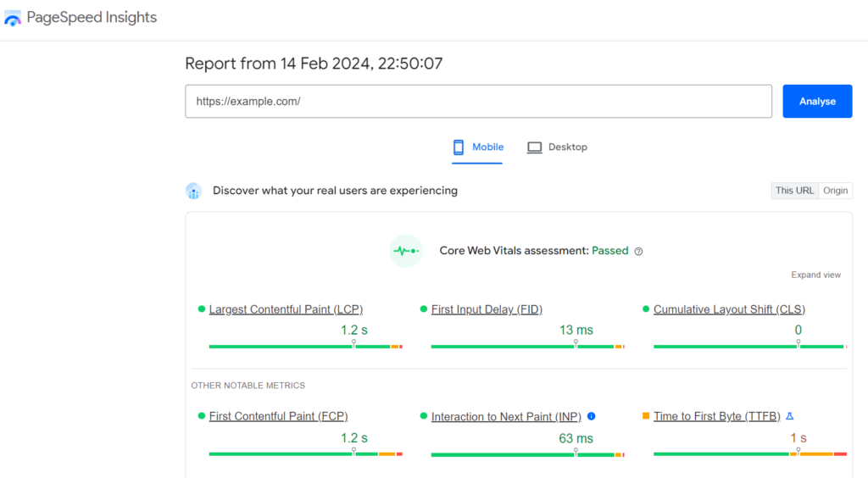Open the First Contentful Paint (FCP) link
This screenshot has height=478, width=868.
point(278,417)
